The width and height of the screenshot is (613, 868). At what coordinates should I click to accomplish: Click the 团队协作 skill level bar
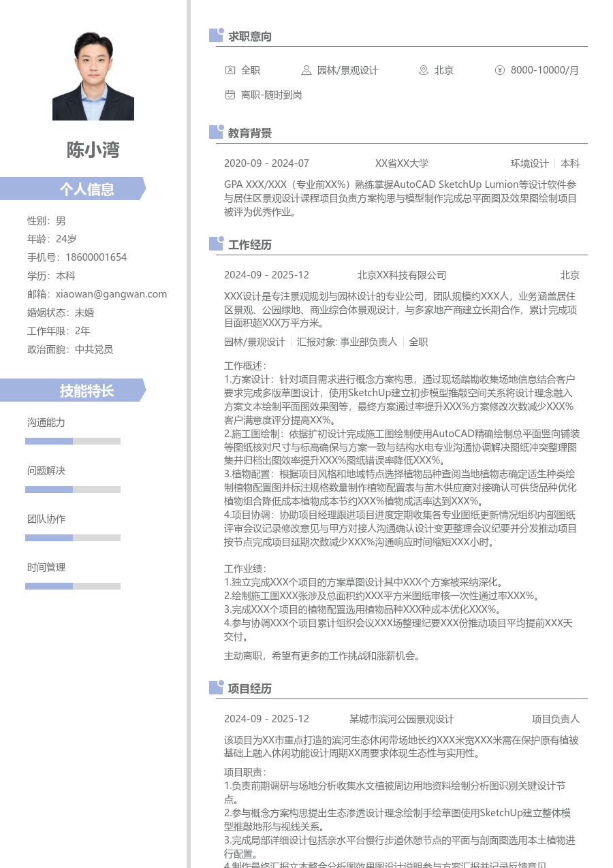pos(73,537)
